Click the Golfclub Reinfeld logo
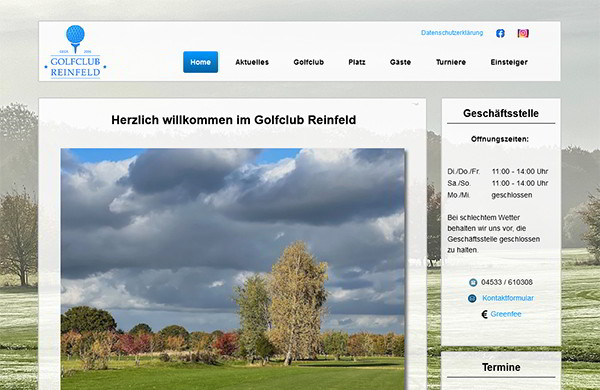The image size is (600, 390). [75, 52]
